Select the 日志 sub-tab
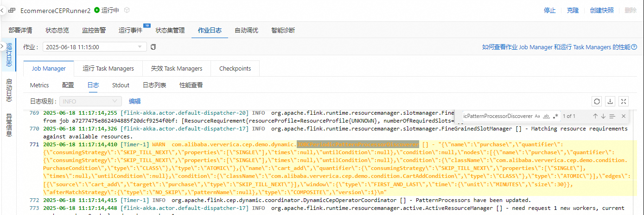 pyautogui.click(x=93, y=85)
